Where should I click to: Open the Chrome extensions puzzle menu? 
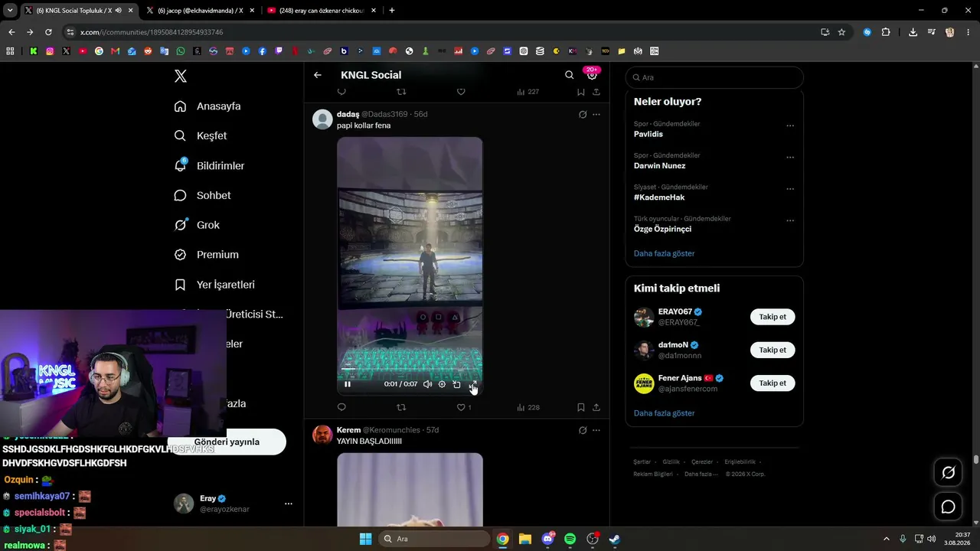click(886, 32)
